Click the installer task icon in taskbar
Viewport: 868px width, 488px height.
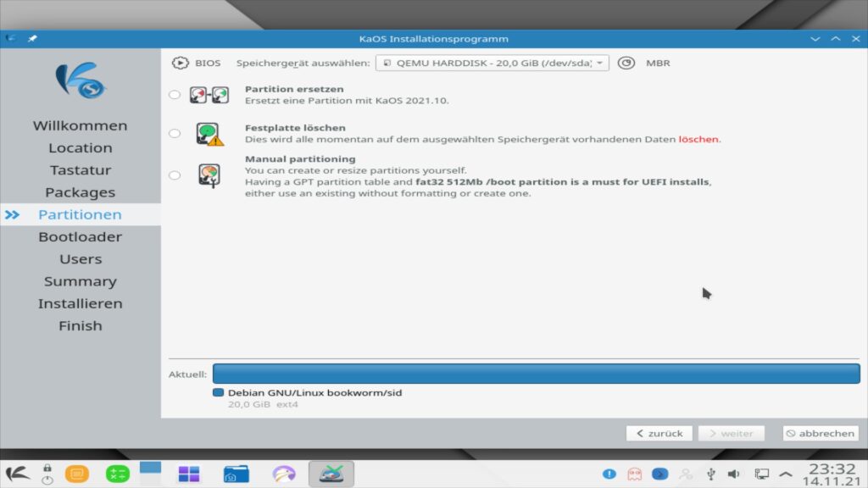pos(331,474)
